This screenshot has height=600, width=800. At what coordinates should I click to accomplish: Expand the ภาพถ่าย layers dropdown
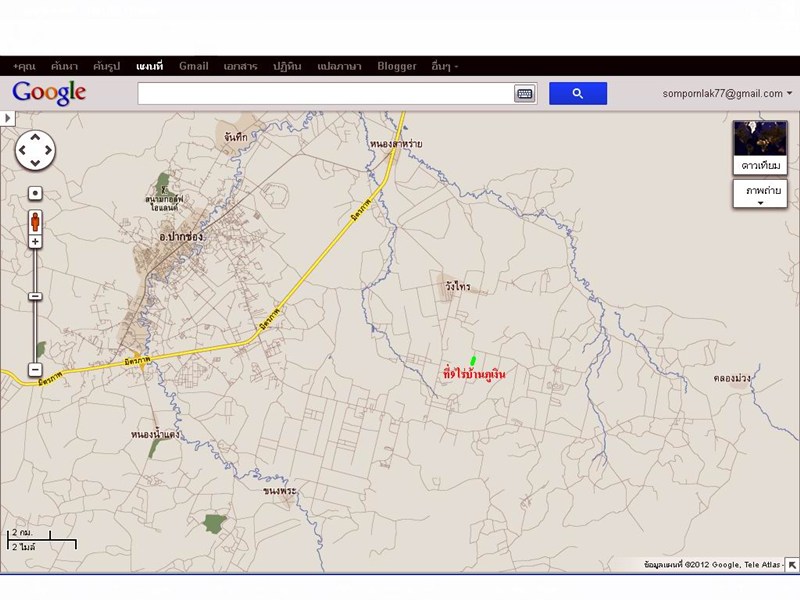point(760,194)
